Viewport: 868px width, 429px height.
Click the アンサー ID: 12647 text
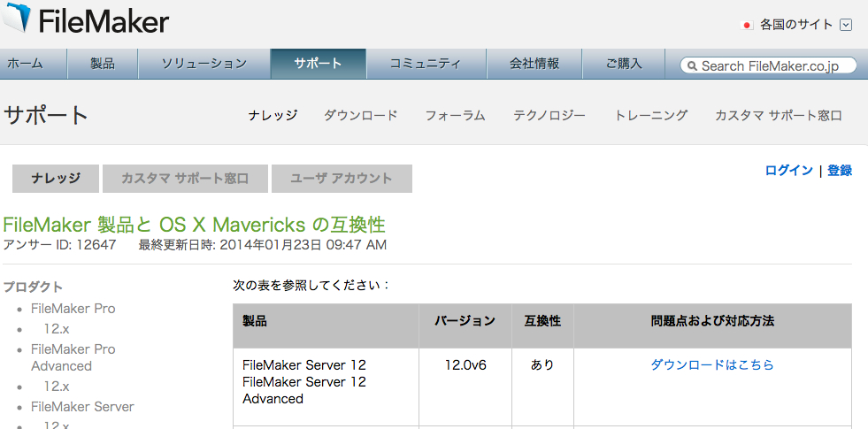click(x=60, y=245)
